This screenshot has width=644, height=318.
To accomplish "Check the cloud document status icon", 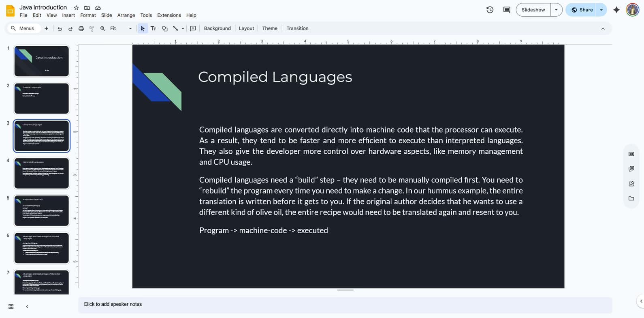I will tap(98, 8).
